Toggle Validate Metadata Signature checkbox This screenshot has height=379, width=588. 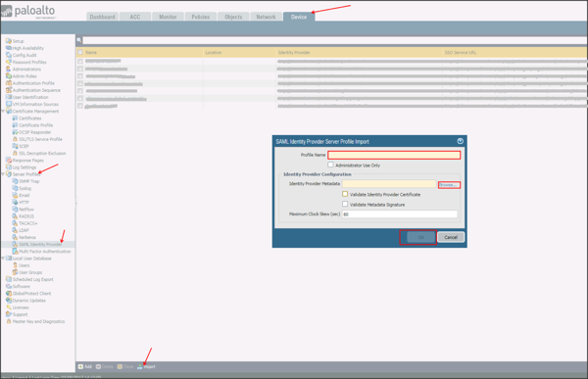coord(345,204)
